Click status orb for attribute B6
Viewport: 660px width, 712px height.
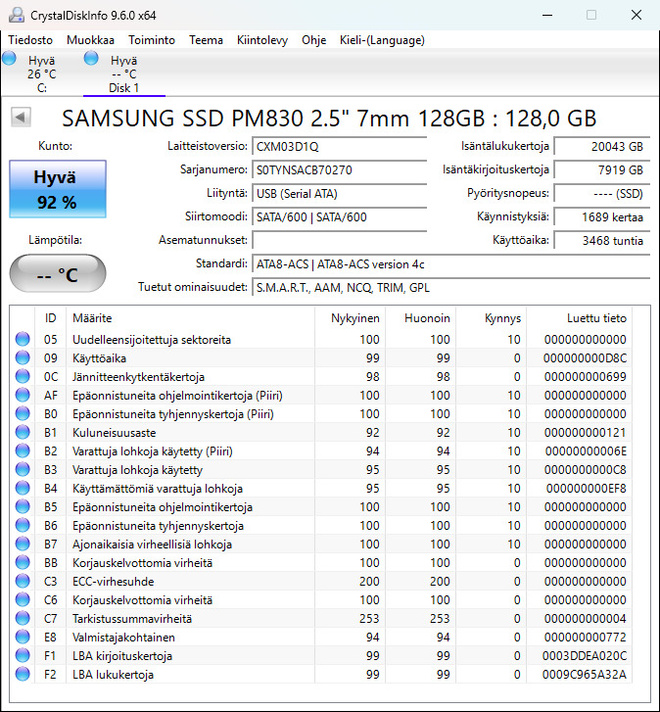pyautogui.click(x=22, y=525)
